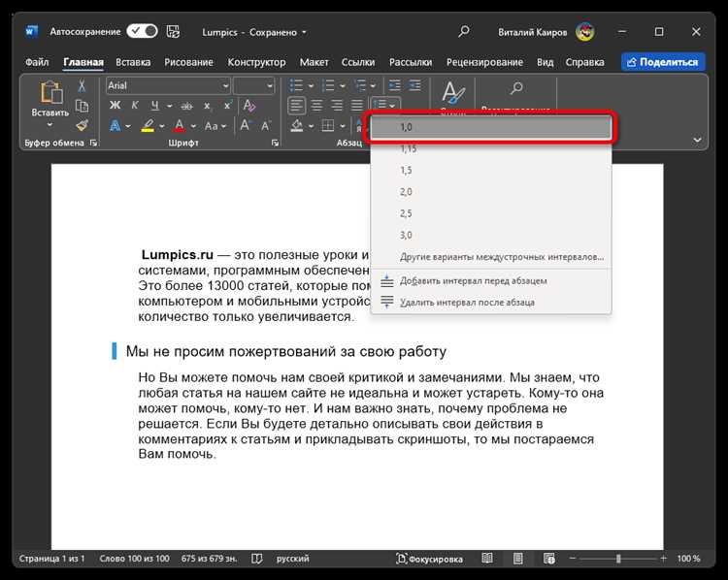Select line spacing 1,5
The height and width of the screenshot is (580, 728).
[491, 171]
